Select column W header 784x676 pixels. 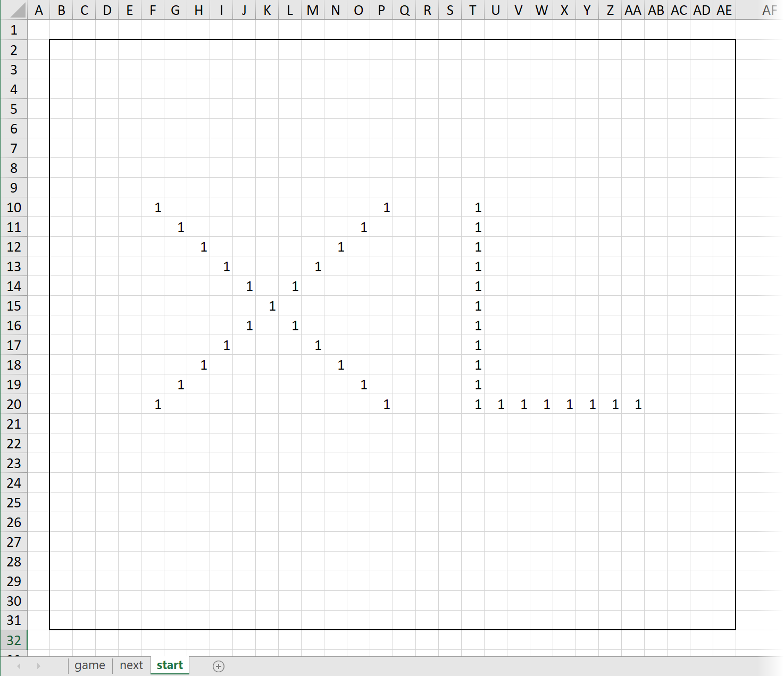(541, 10)
